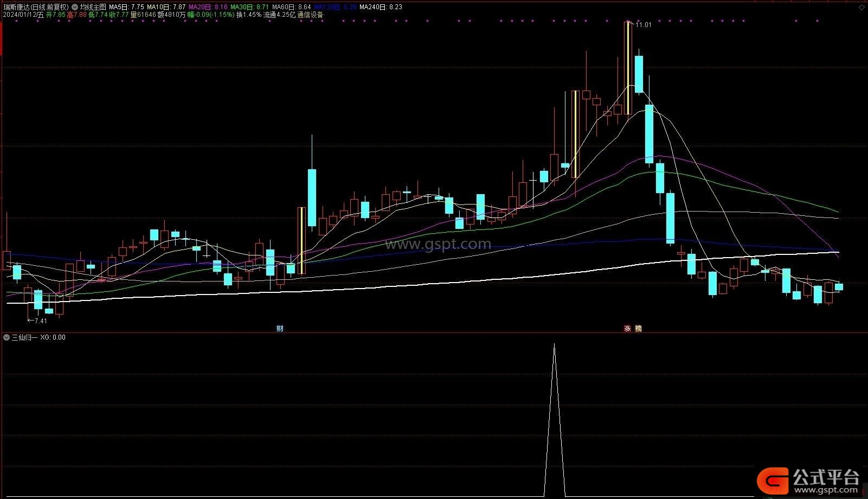Click the 11.01 peak yellow candlestick
Viewport: 868px width, 499px height.
coord(628,68)
